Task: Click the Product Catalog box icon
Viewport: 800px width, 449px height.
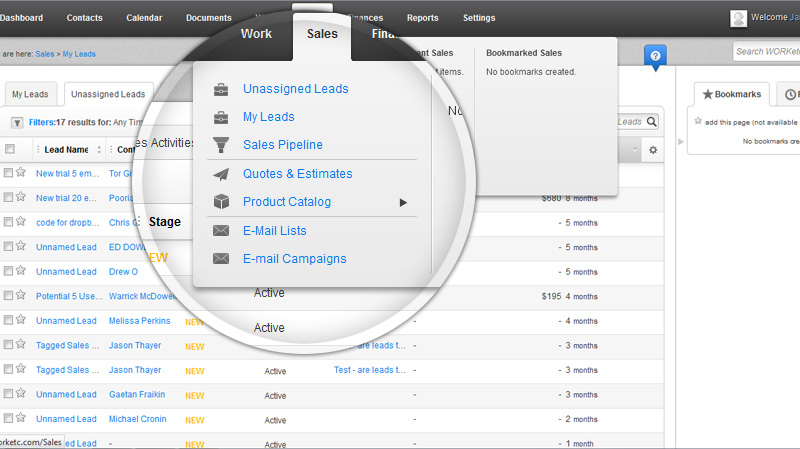Action: [221, 202]
